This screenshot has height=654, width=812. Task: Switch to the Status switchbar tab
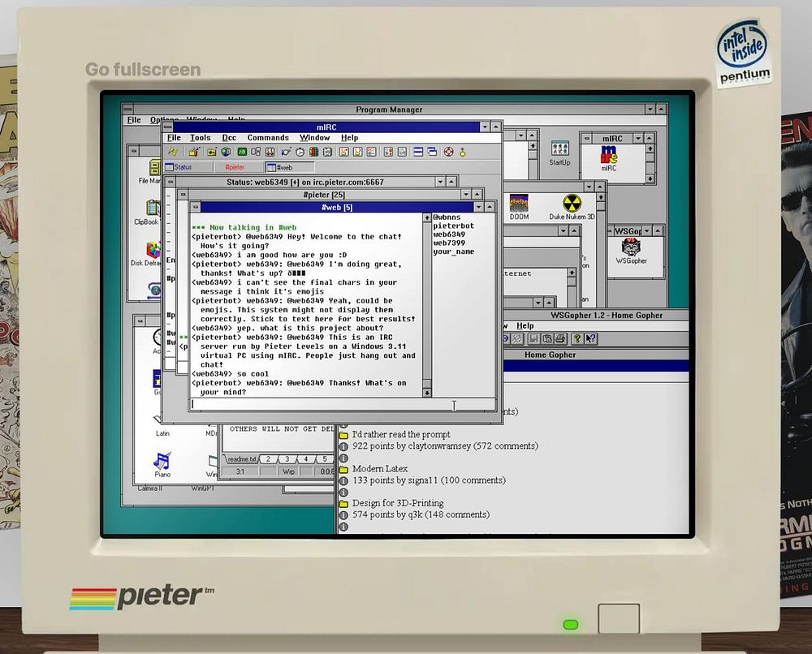188,167
